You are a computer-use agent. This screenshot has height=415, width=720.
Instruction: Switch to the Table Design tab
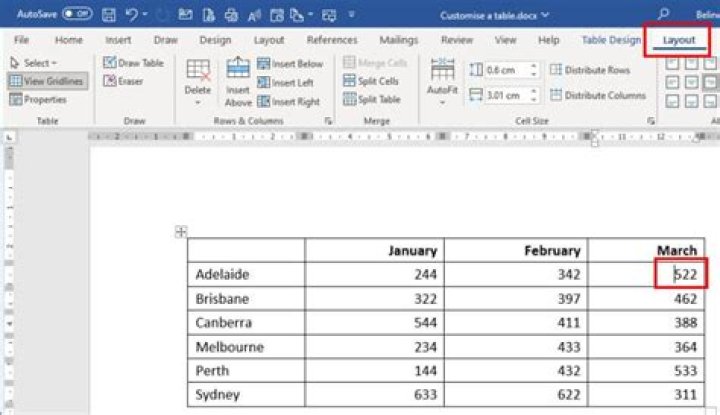(x=611, y=40)
